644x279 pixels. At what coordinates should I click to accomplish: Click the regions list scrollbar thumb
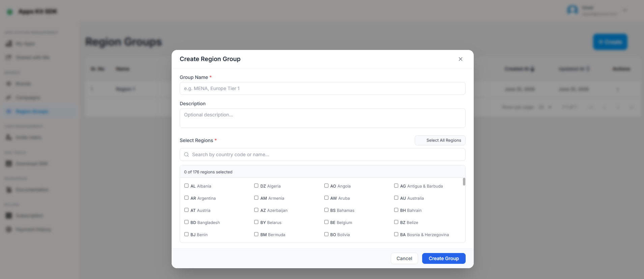pos(464,182)
